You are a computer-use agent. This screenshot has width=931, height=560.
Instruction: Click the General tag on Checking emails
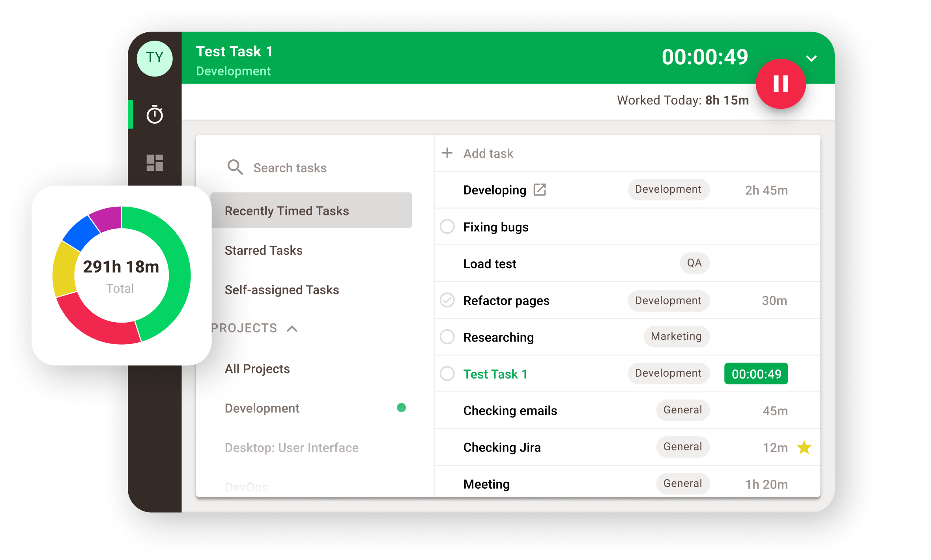tap(683, 410)
